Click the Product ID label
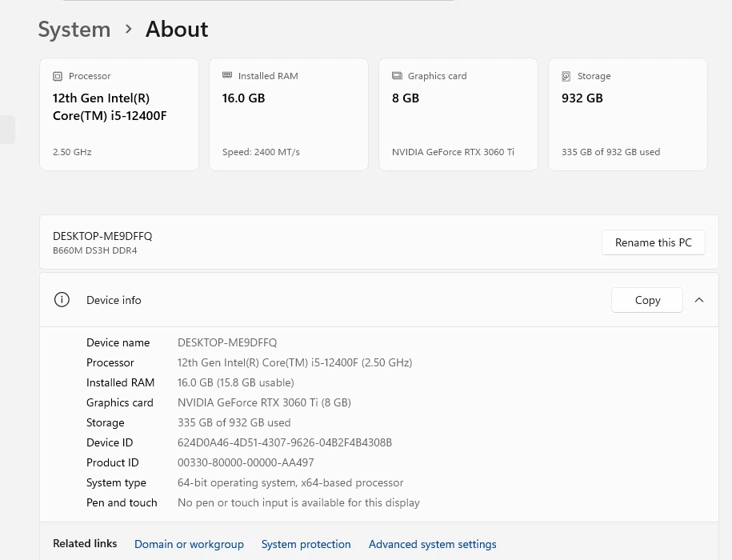 click(x=113, y=462)
